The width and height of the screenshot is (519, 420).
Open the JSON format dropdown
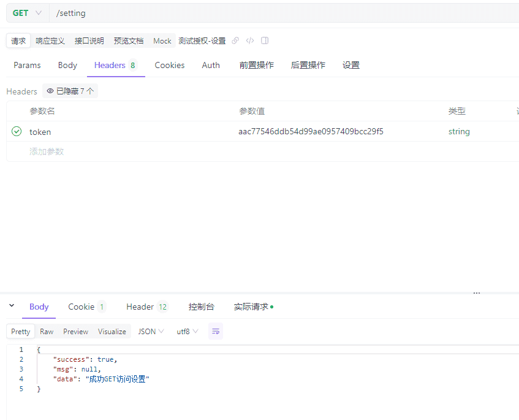pyautogui.click(x=151, y=332)
